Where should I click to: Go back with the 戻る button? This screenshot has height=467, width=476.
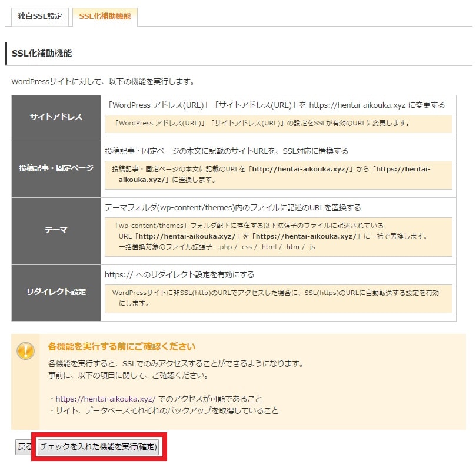click(24, 446)
